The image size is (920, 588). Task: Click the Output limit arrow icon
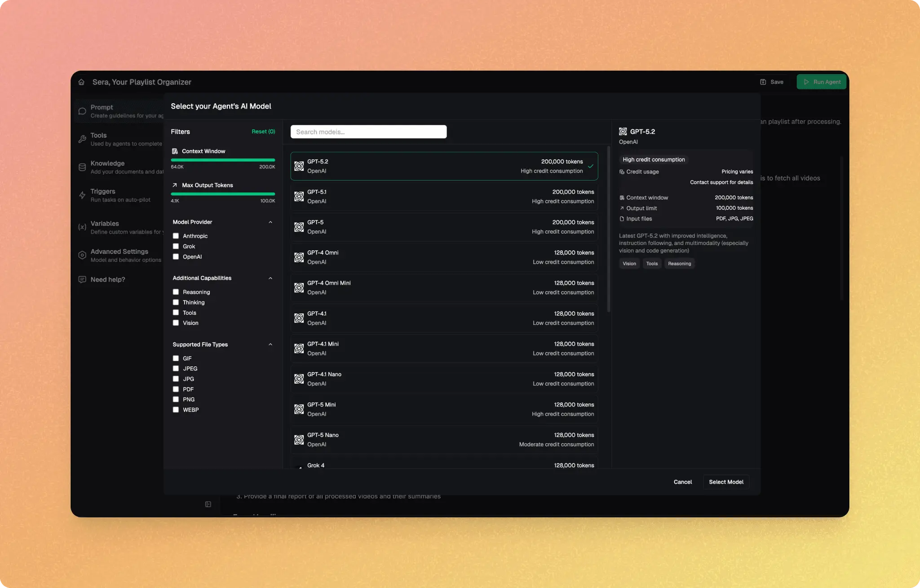[x=622, y=208]
